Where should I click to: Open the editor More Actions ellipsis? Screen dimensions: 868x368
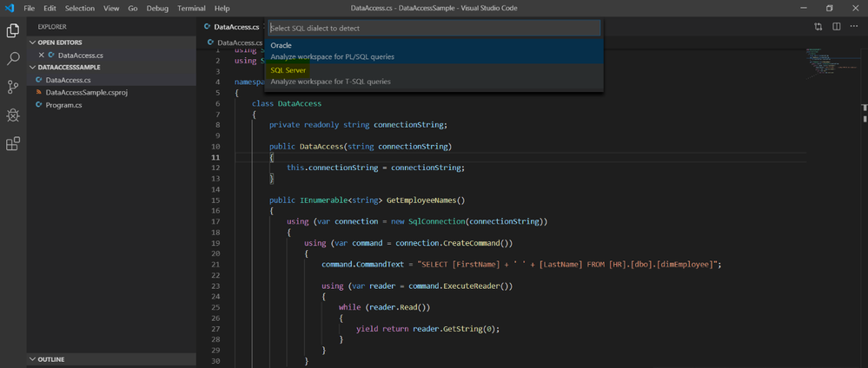853,27
